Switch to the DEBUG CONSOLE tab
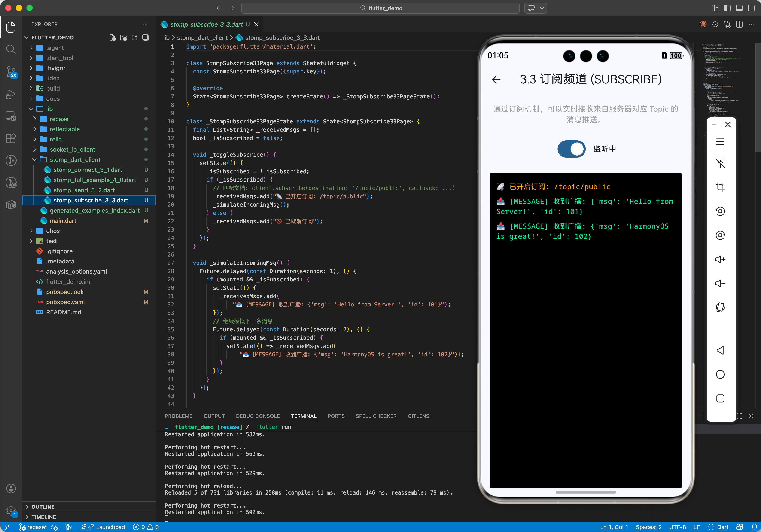The width and height of the screenshot is (761, 532). pyautogui.click(x=258, y=416)
